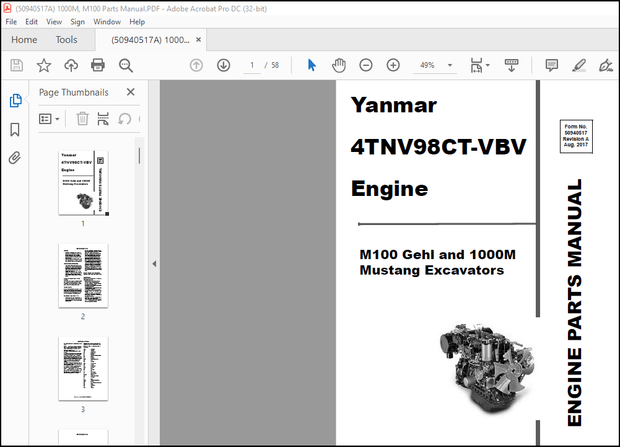620x447 pixels.
Task: Switch to the Tools tab
Action: point(66,40)
